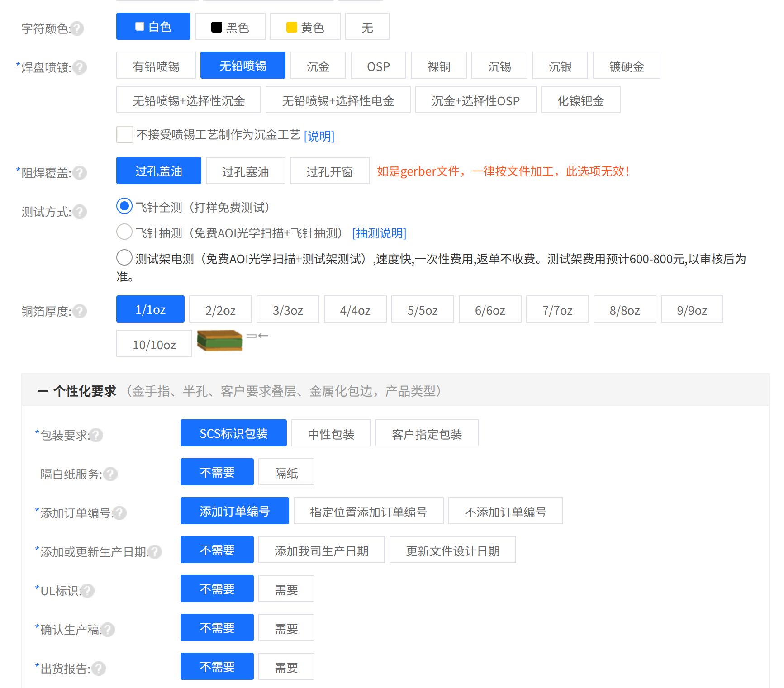Set copper thickness to 2/2oz

pyautogui.click(x=220, y=309)
